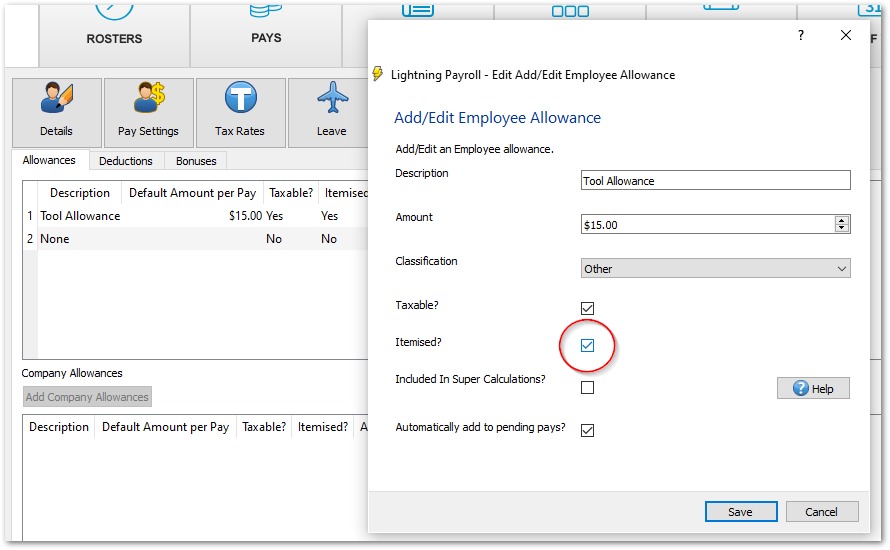This screenshot has height=550, width=890.
Task: Click the PAYS main tab
Action: pyautogui.click(x=266, y=37)
